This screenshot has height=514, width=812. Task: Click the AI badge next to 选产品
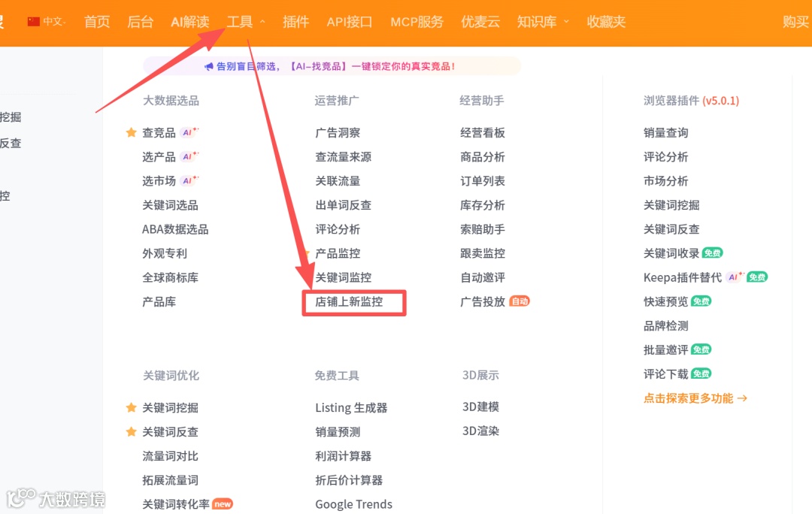point(189,156)
